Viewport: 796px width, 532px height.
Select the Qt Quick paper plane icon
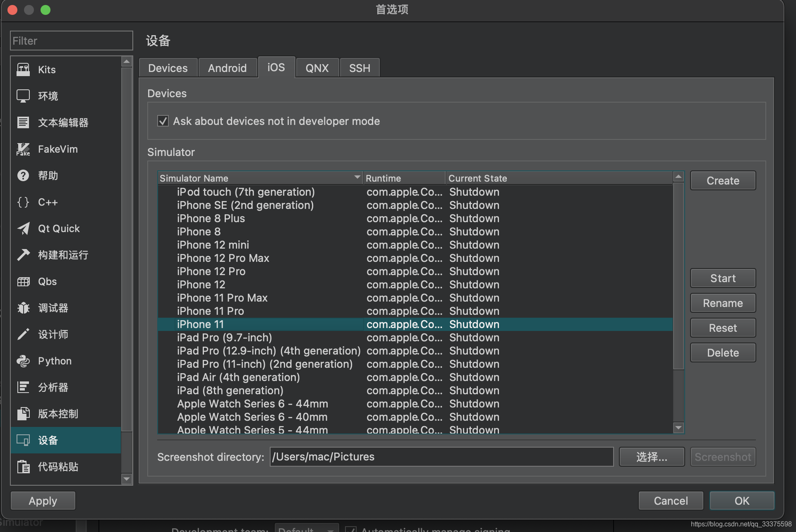(23, 228)
